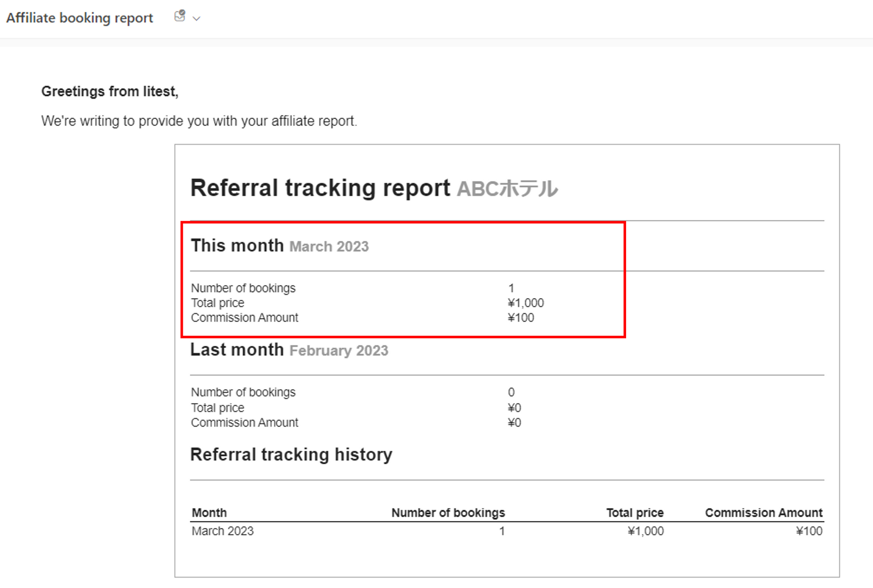The height and width of the screenshot is (588, 873).
Task: Click ¥100 commission value in history table row
Action: pos(809,531)
